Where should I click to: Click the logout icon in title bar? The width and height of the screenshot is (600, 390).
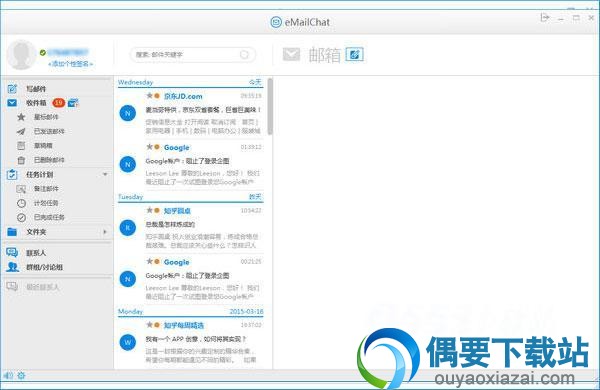[545, 18]
